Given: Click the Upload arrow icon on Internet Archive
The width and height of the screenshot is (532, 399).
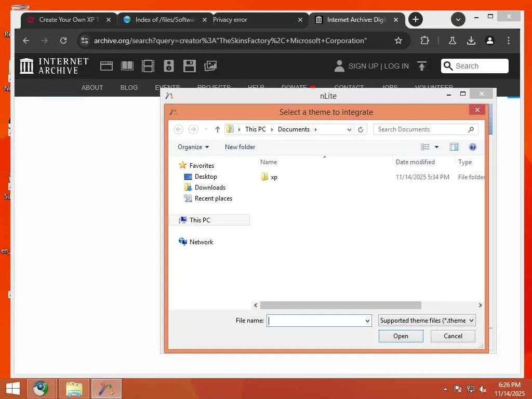Looking at the screenshot, I should pyautogui.click(x=422, y=66).
